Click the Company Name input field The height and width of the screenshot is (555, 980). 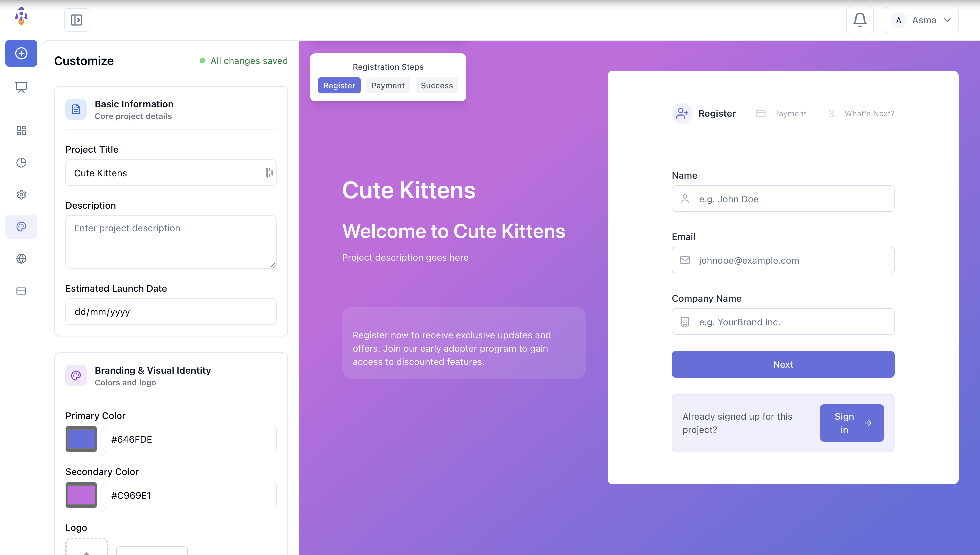[x=783, y=322]
